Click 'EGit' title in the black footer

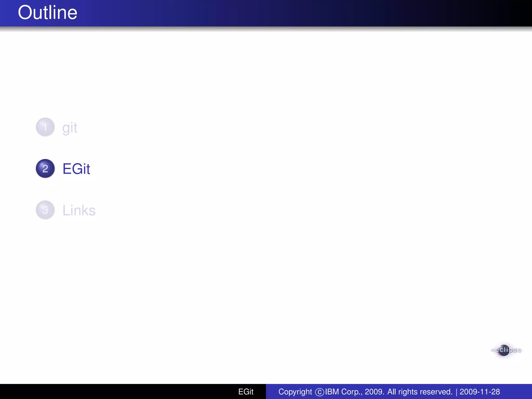(x=246, y=392)
